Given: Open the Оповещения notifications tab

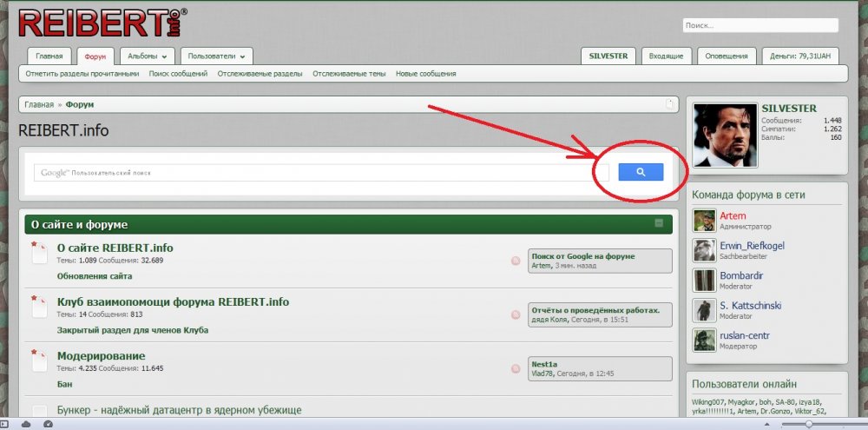Looking at the screenshot, I should tap(727, 56).
